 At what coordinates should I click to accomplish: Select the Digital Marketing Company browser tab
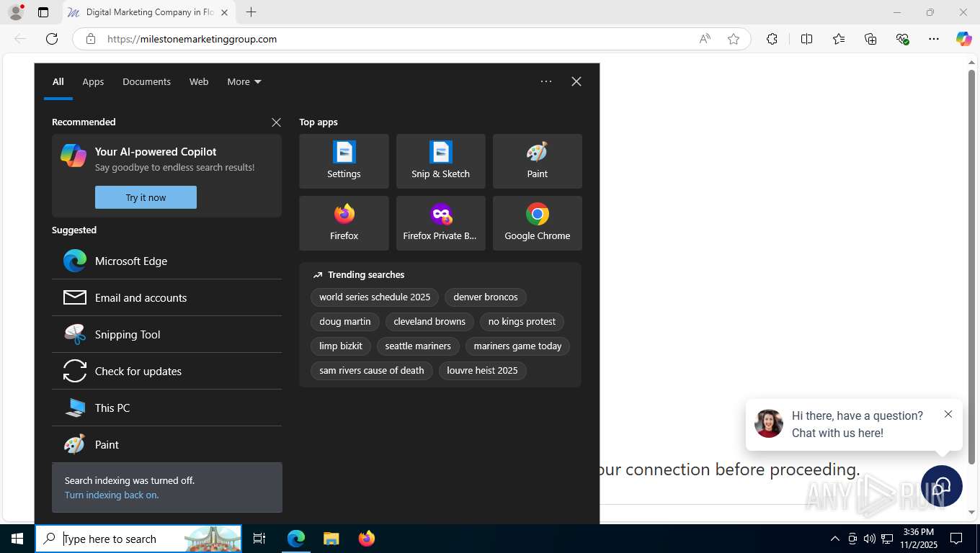(x=148, y=12)
